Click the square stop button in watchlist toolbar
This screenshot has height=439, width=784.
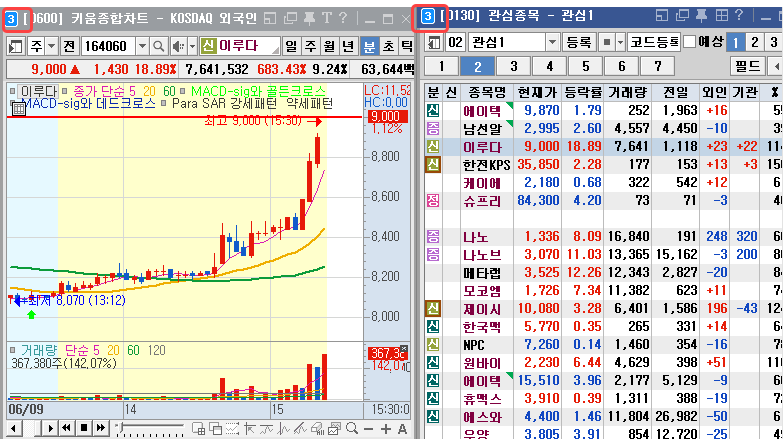click(x=606, y=42)
